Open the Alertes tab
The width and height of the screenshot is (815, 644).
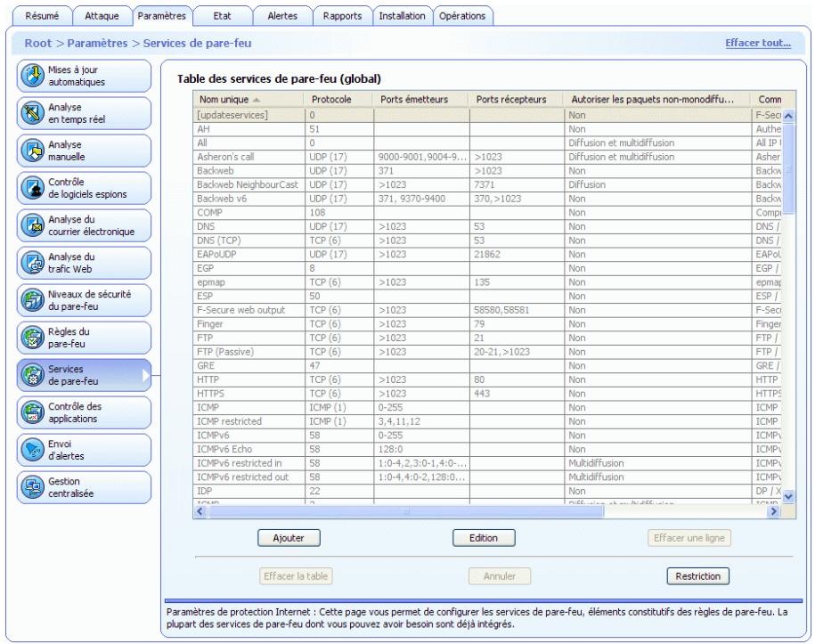tap(282, 16)
